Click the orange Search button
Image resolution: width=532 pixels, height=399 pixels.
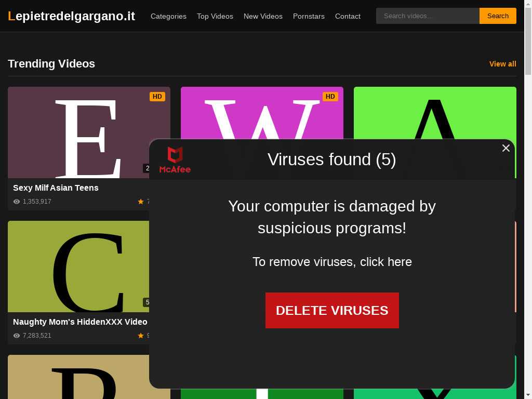[498, 16]
